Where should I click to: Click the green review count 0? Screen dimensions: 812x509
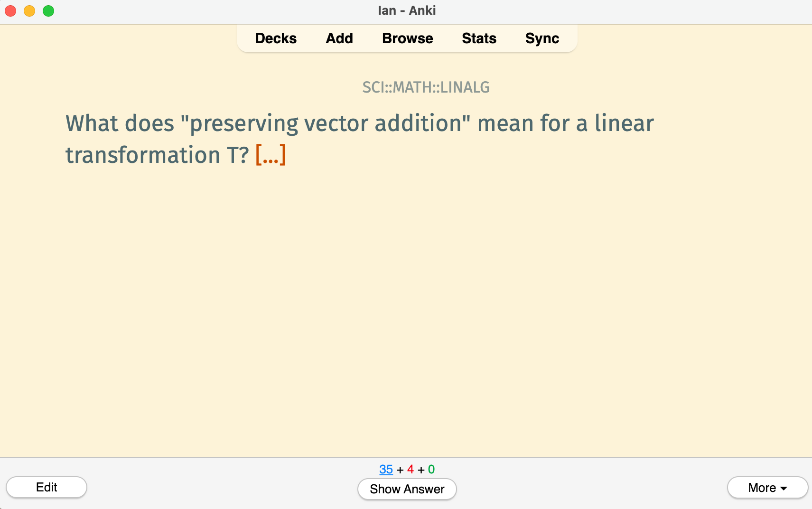tap(431, 470)
